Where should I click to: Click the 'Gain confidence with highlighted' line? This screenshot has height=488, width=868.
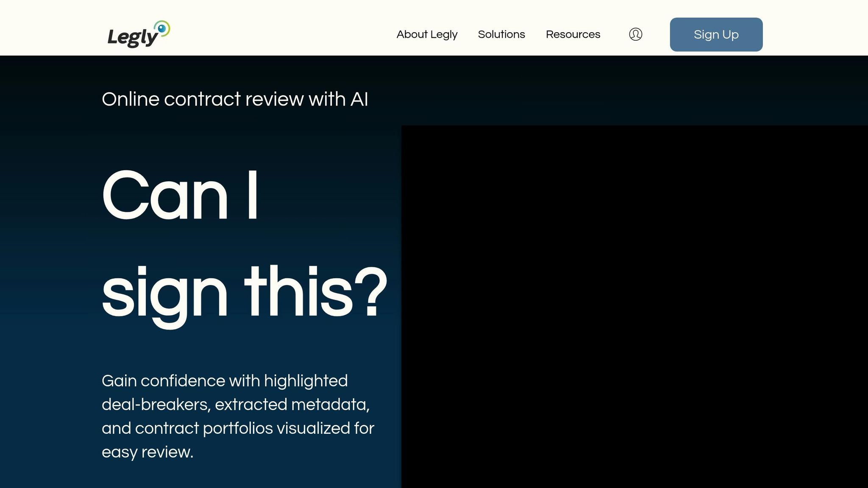(225, 381)
